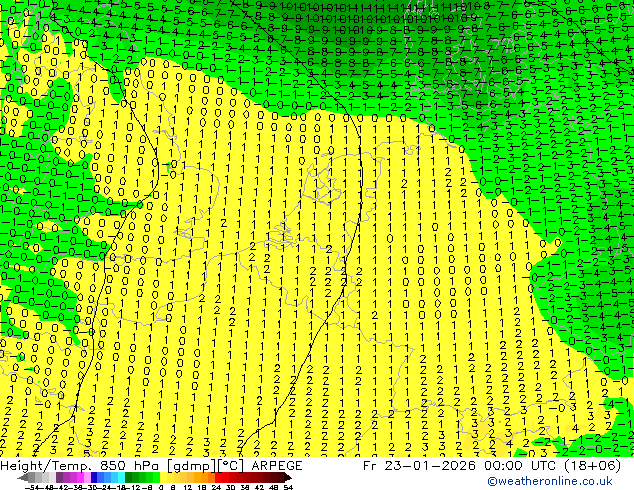The height and width of the screenshot is (490, 634).
Task: Click the '00:00 UTC' time text
Action: pos(522,466)
